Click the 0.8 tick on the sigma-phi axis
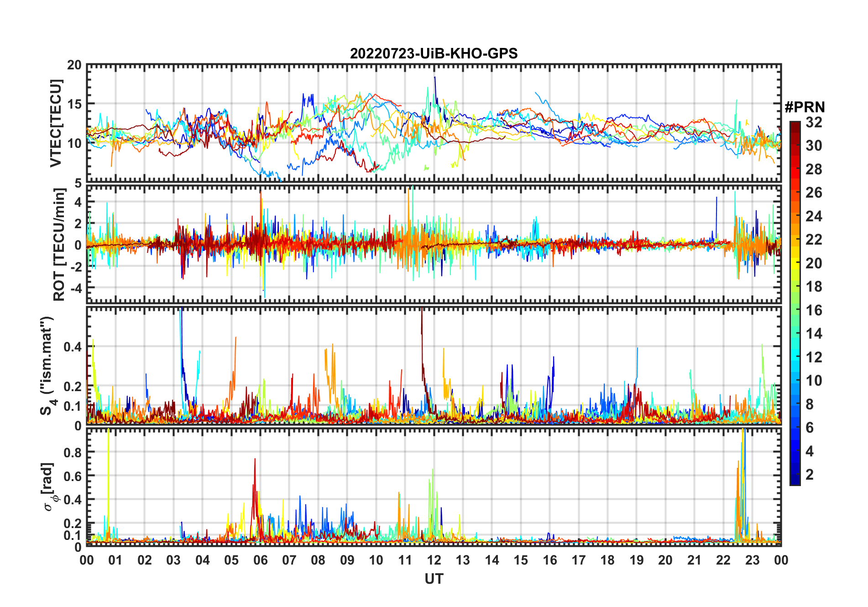This screenshot has height=607, width=868. (73, 452)
